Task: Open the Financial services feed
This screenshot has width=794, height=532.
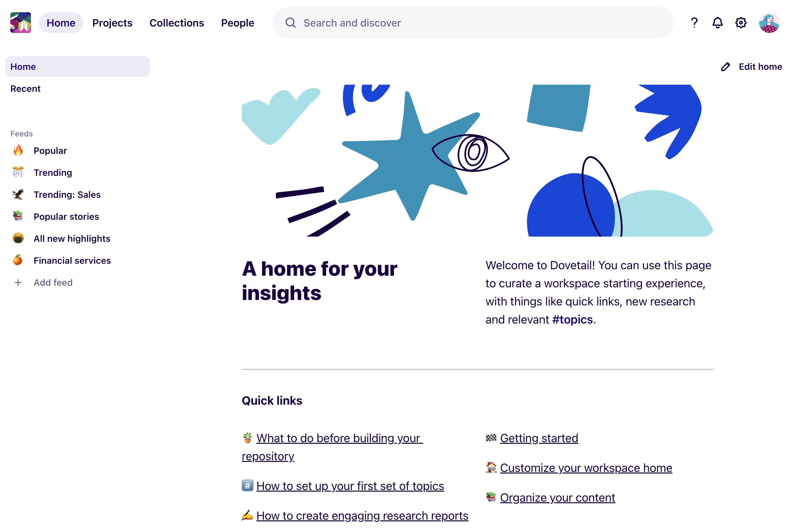Action: click(x=72, y=261)
